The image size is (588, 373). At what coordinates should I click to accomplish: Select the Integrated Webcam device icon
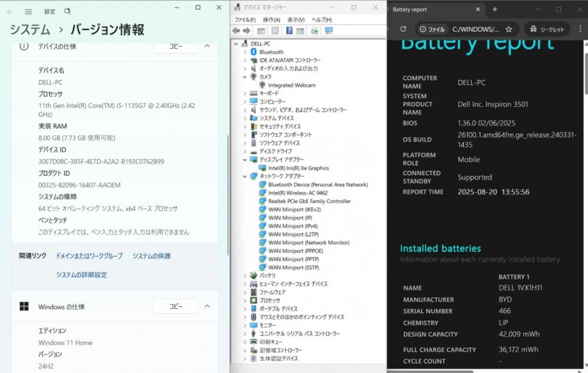pyautogui.click(x=262, y=85)
